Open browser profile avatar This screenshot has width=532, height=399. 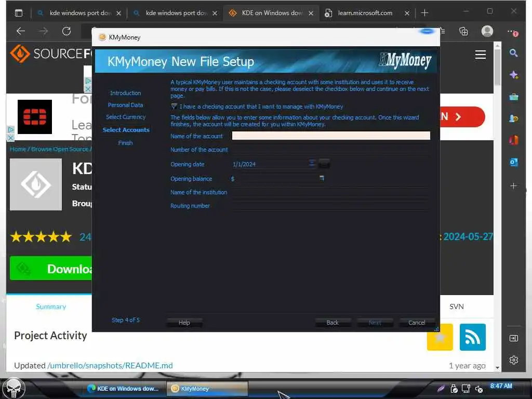(487, 31)
